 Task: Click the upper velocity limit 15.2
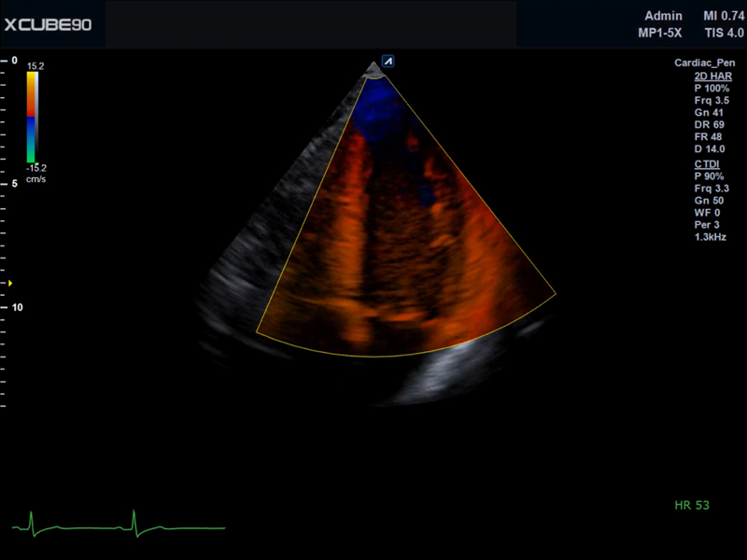pos(35,66)
